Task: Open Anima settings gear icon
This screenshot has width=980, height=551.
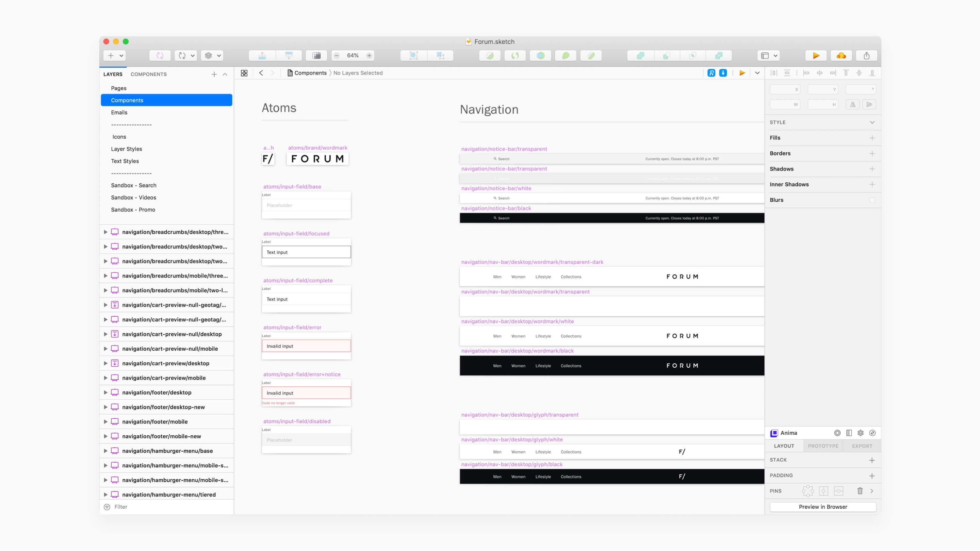Action: pos(861,433)
